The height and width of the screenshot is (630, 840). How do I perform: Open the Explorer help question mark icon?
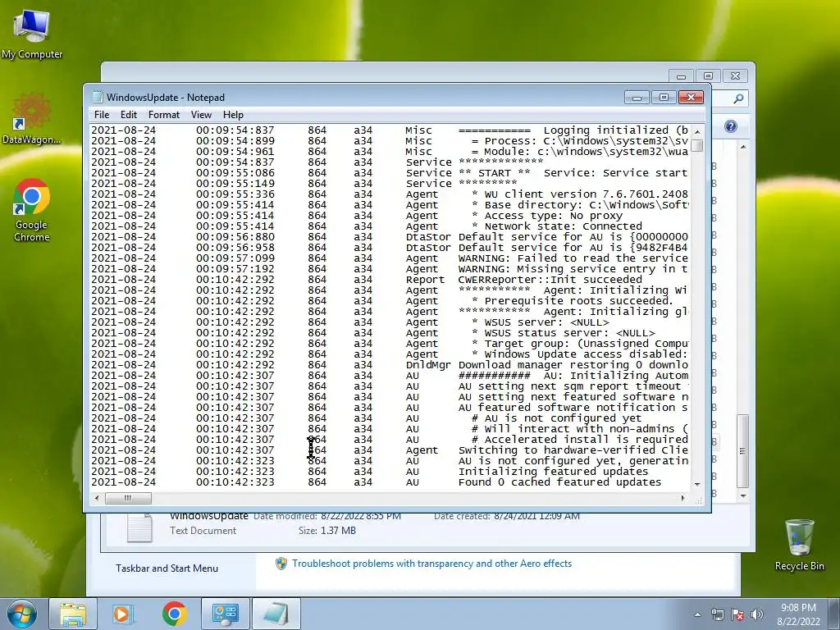tap(730, 126)
